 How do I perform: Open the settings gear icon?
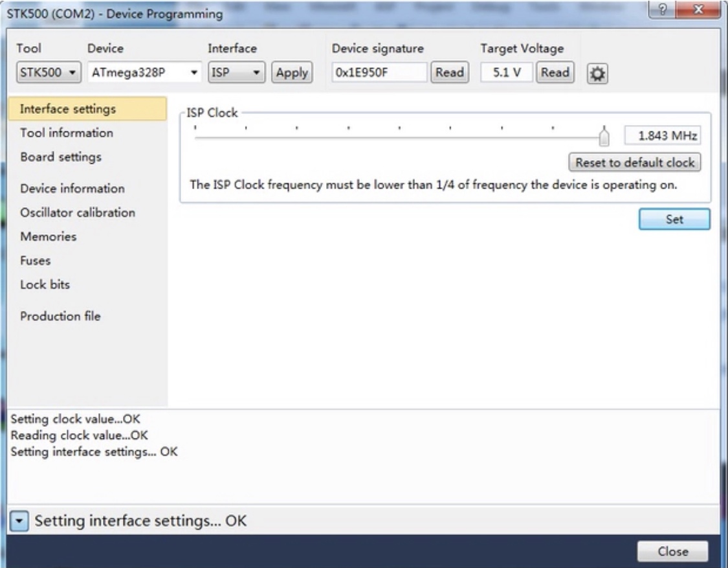pyautogui.click(x=597, y=73)
